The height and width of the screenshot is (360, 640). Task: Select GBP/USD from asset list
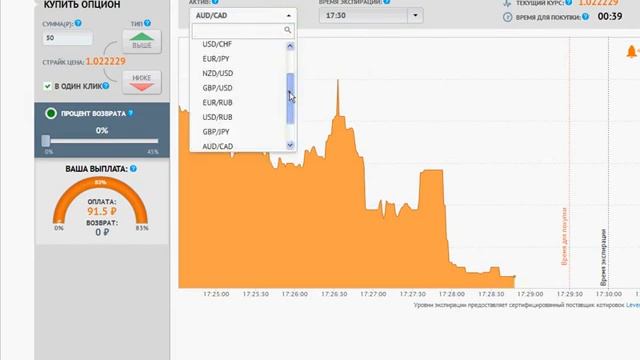(217, 88)
